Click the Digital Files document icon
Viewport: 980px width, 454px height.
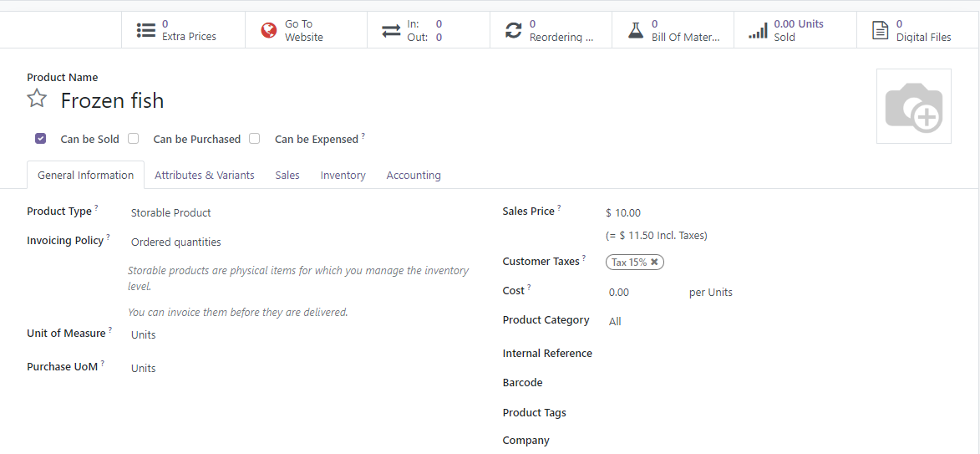[x=880, y=30]
